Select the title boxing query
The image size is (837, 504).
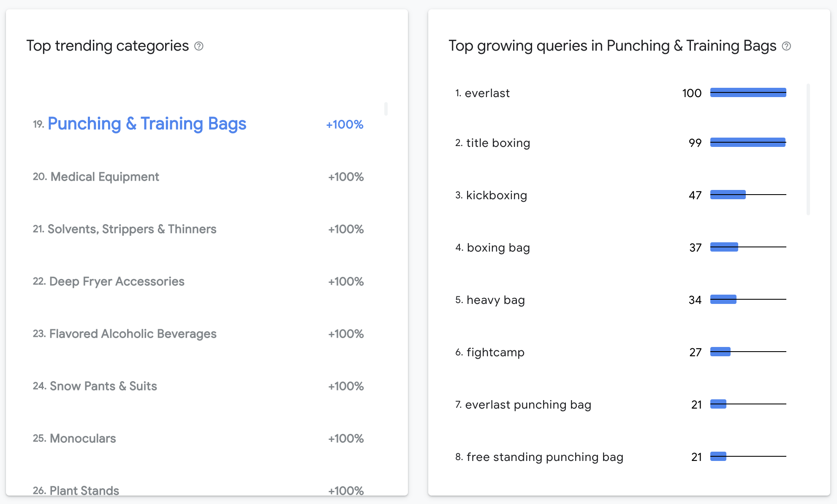pyautogui.click(x=498, y=143)
